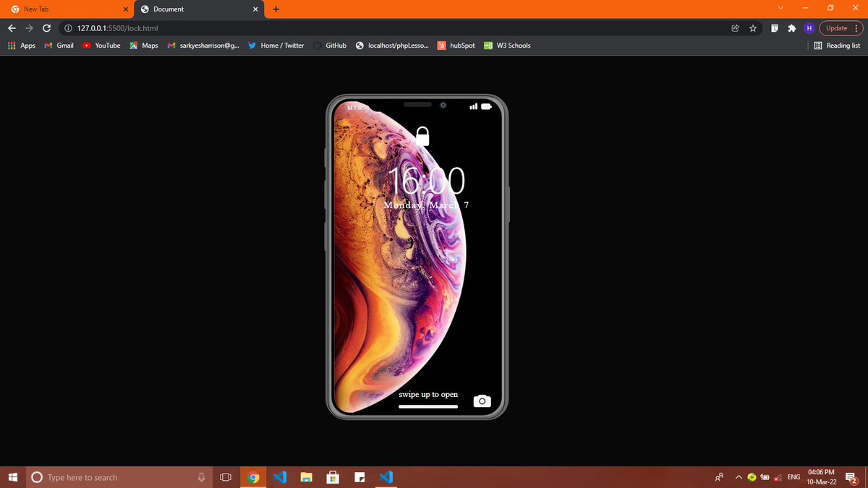Open the Extensions puzzle piece menu

click(791, 28)
